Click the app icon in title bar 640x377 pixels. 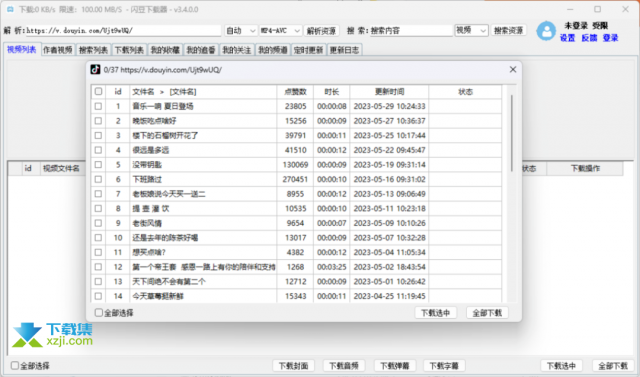tap(10, 9)
